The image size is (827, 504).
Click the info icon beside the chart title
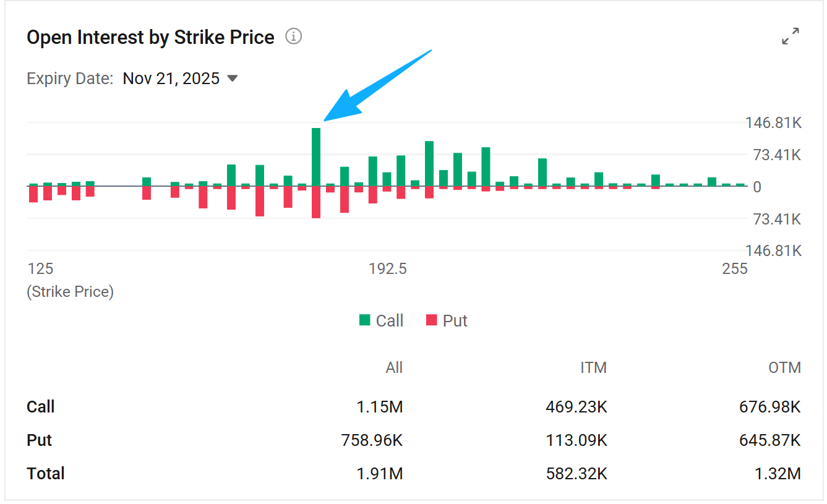[x=293, y=36]
